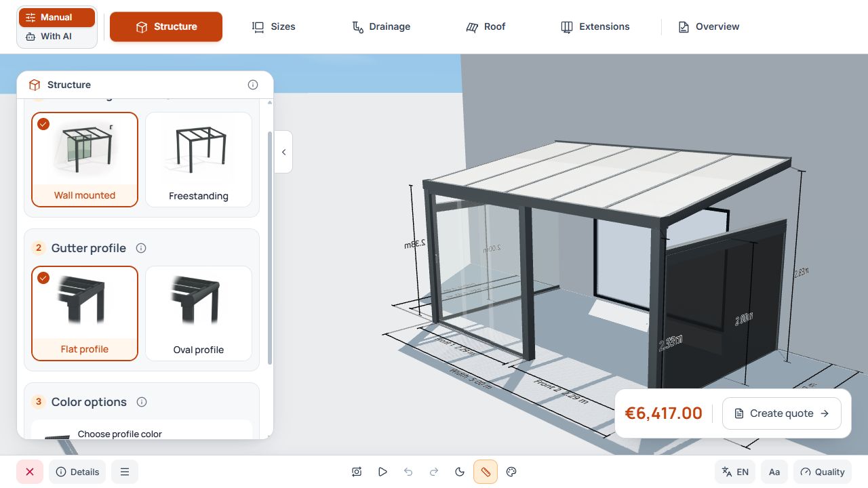868x488 pixels.
Task: Collapse the side panel chevron
Action: pyautogui.click(x=283, y=152)
